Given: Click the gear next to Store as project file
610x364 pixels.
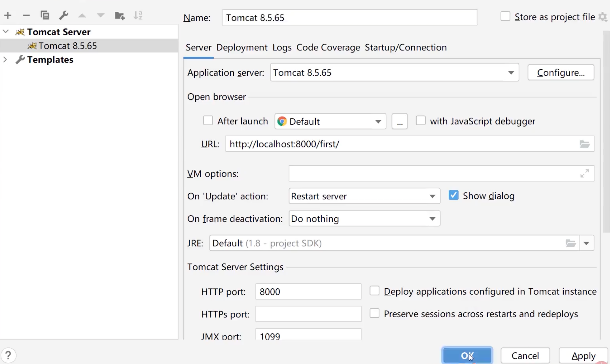Looking at the screenshot, I should [603, 17].
